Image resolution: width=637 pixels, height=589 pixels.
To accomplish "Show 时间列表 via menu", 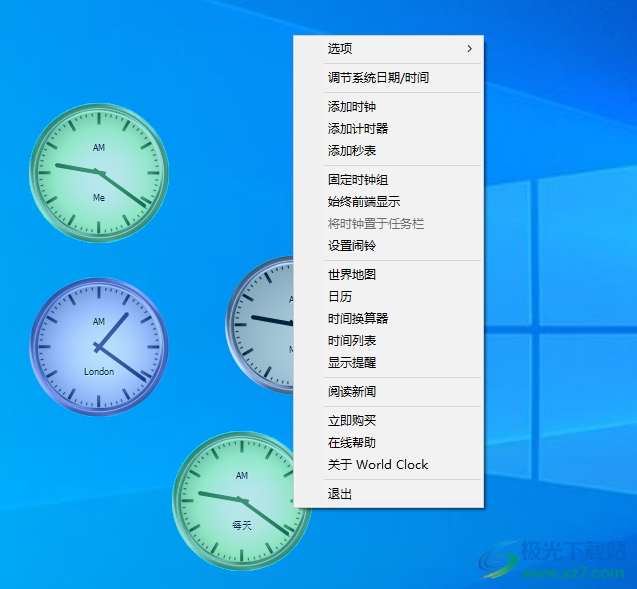I will click(x=388, y=340).
